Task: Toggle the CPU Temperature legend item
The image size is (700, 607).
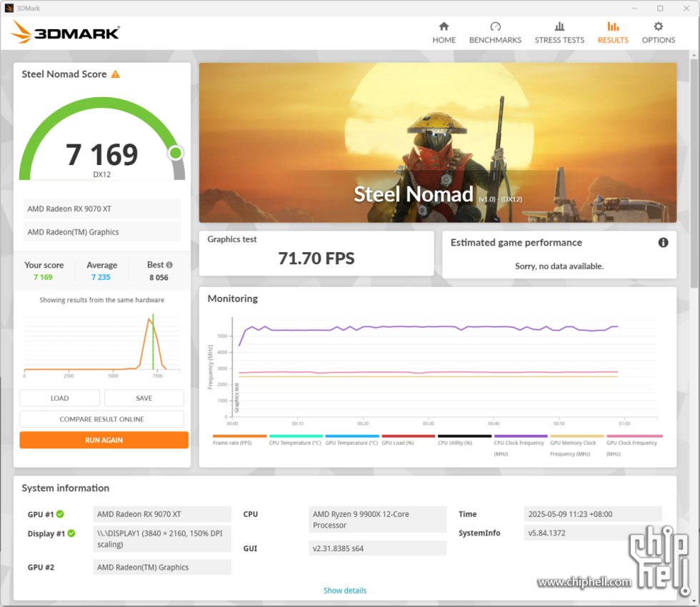Action: click(x=296, y=440)
